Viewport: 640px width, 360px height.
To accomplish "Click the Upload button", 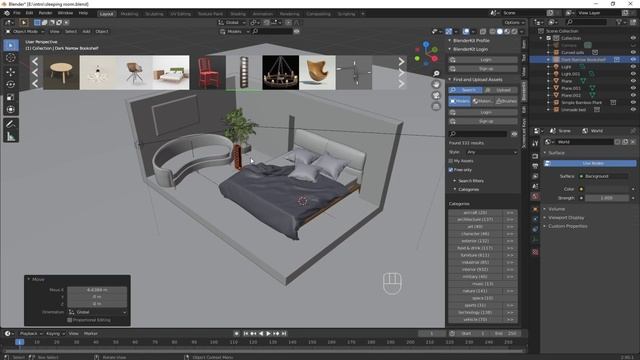I will click(500, 90).
